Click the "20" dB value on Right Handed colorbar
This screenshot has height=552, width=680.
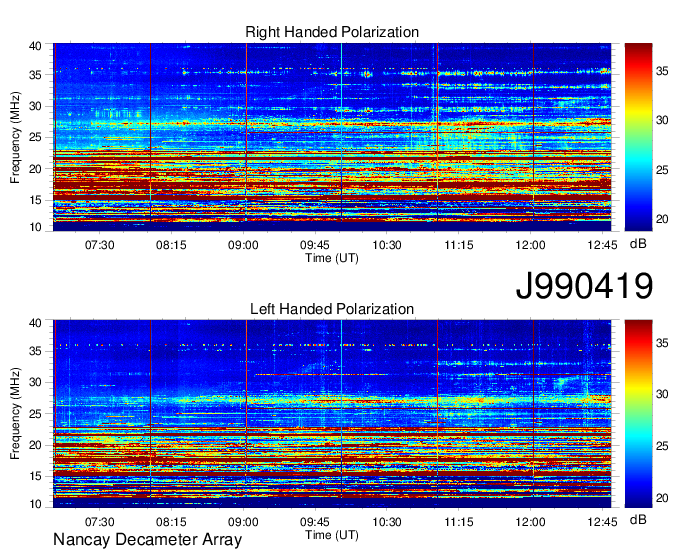click(x=662, y=219)
